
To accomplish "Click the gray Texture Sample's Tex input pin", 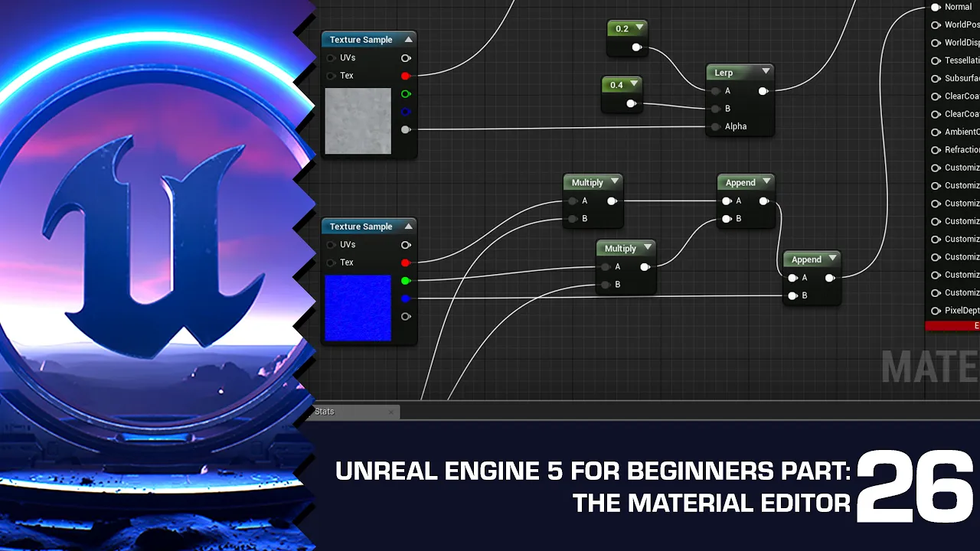I will (331, 76).
